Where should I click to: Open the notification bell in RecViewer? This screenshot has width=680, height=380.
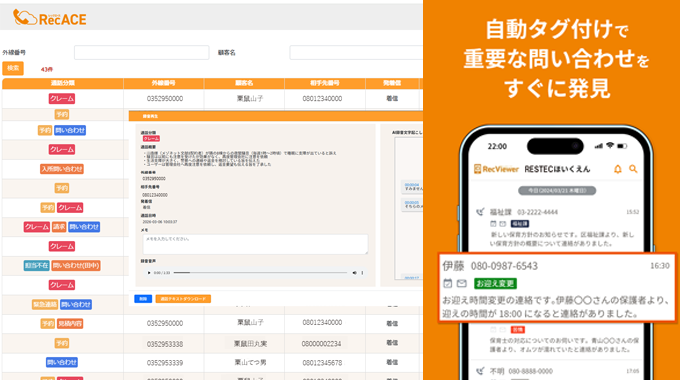point(618,169)
